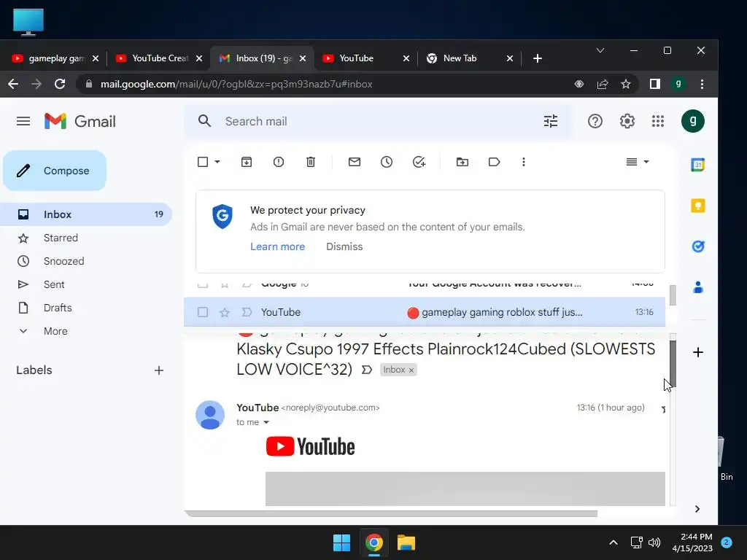Image resolution: width=747 pixels, height=560 pixels.
Task: Show details arrow next to 'to me'
Action: 266,422
